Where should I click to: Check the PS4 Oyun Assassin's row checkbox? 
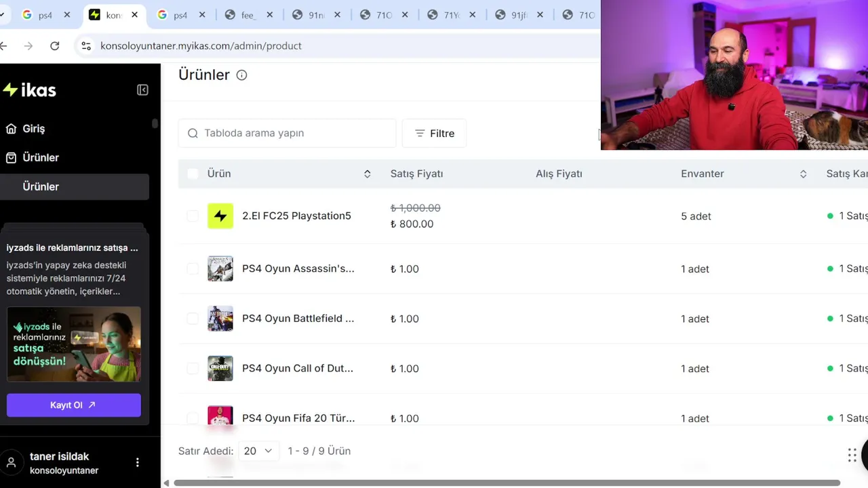pos(193,269)
